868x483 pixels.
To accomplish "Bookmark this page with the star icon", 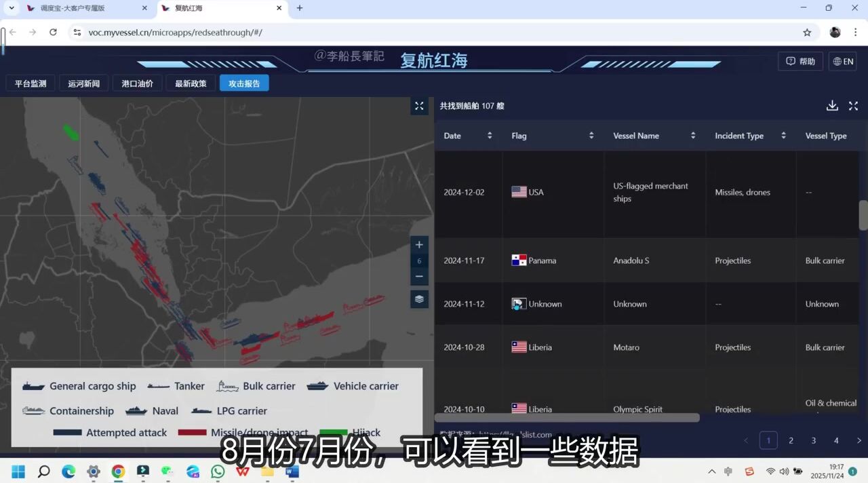I will pyautogui.click(x=807, y=33).
